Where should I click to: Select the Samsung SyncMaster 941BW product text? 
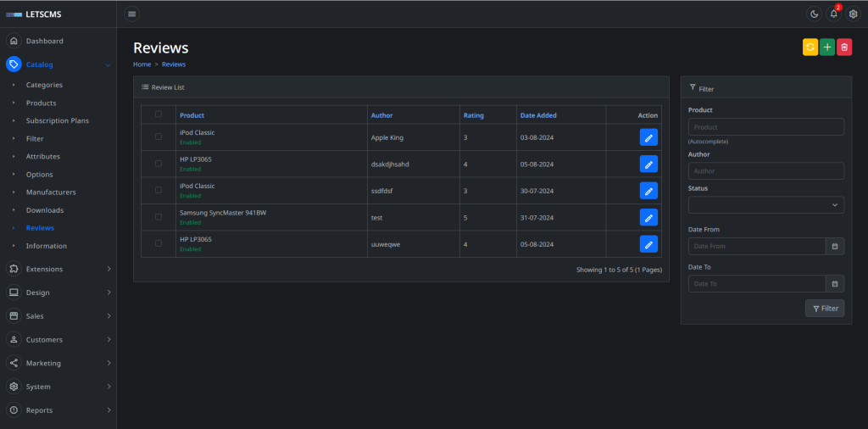pos(223,213)
